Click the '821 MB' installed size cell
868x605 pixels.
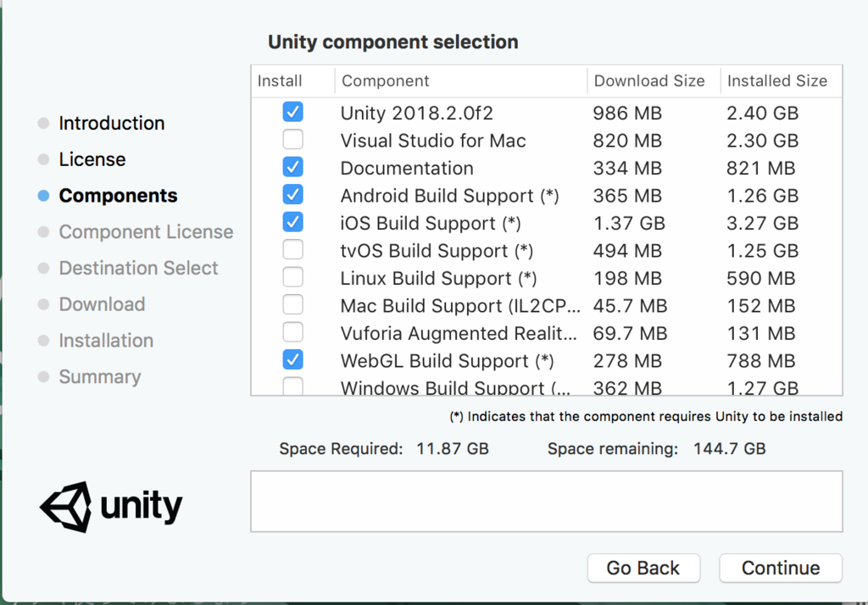tap(761, 169)
